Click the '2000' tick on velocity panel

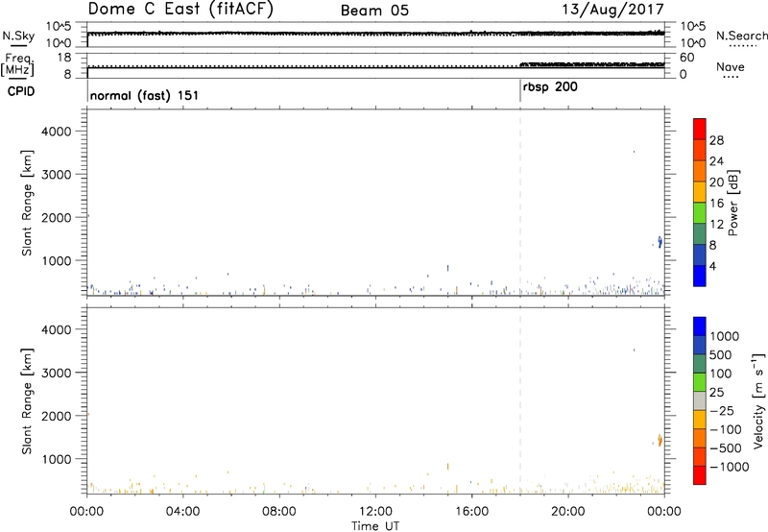pyautogui.click(x=56, y=416)
